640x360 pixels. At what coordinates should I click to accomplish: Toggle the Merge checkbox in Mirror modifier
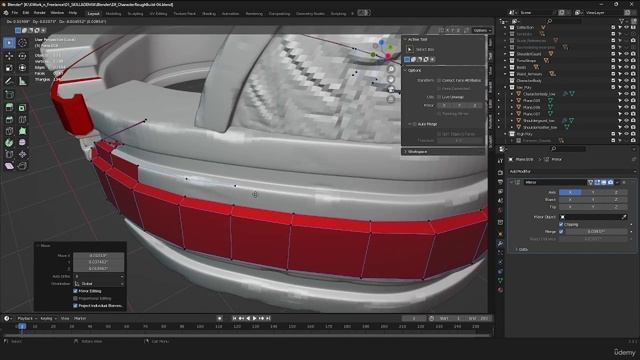pos(561,231)
